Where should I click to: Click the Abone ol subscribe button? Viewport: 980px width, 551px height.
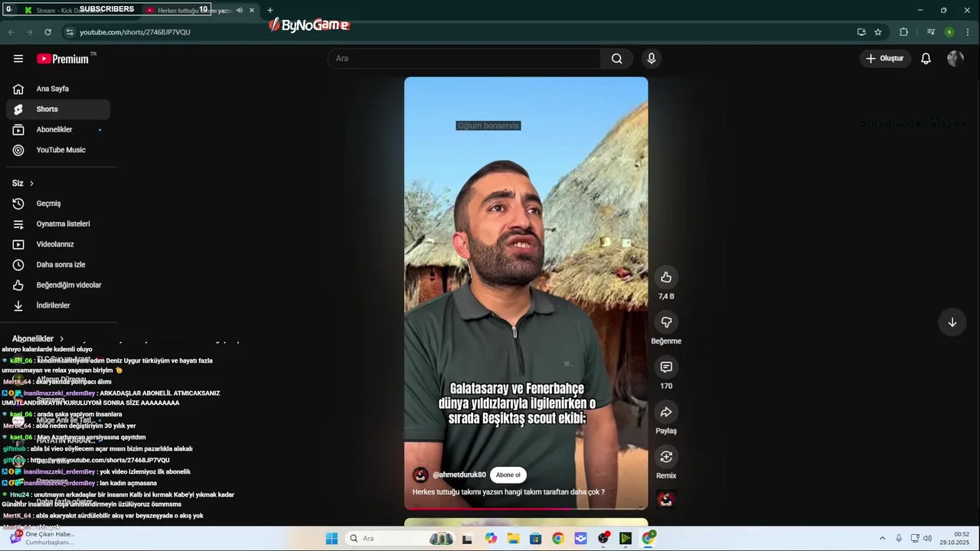point(508,474)
